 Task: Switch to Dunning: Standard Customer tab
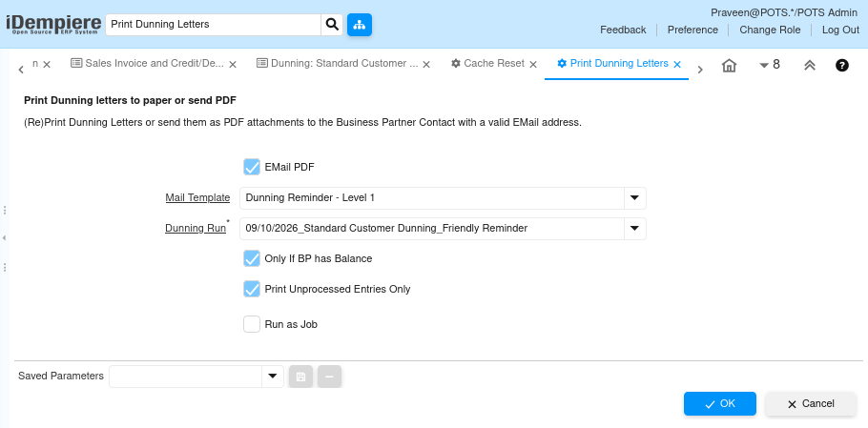pos(337,64)
